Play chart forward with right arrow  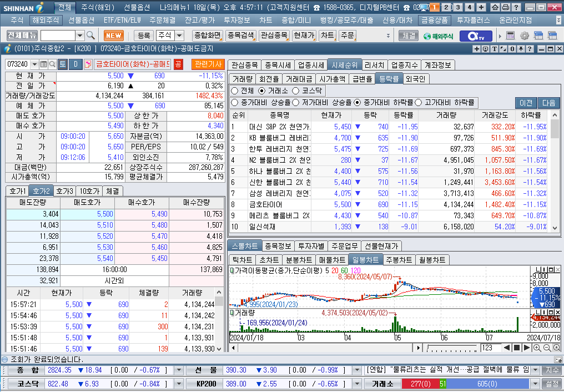click(527, 348)
